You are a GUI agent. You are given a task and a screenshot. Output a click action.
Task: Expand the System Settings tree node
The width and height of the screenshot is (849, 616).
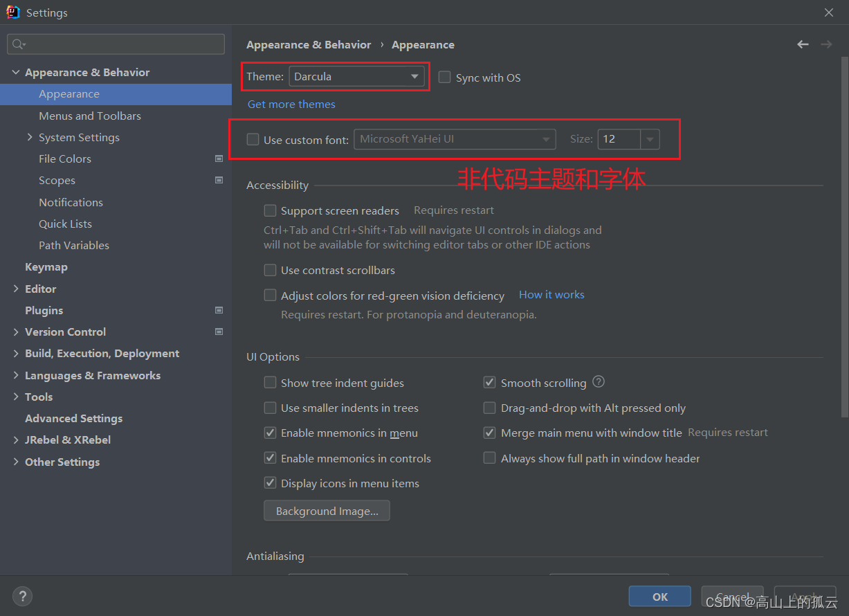click(30, 137)
